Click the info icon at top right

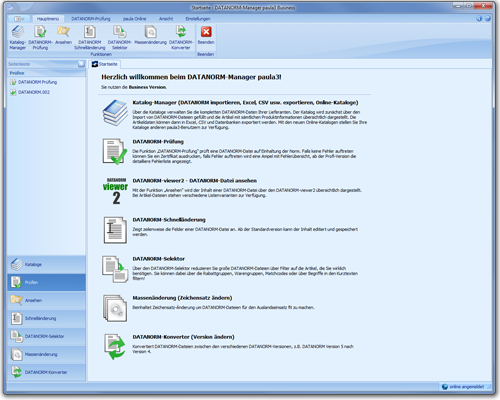(x=479, y=19)
